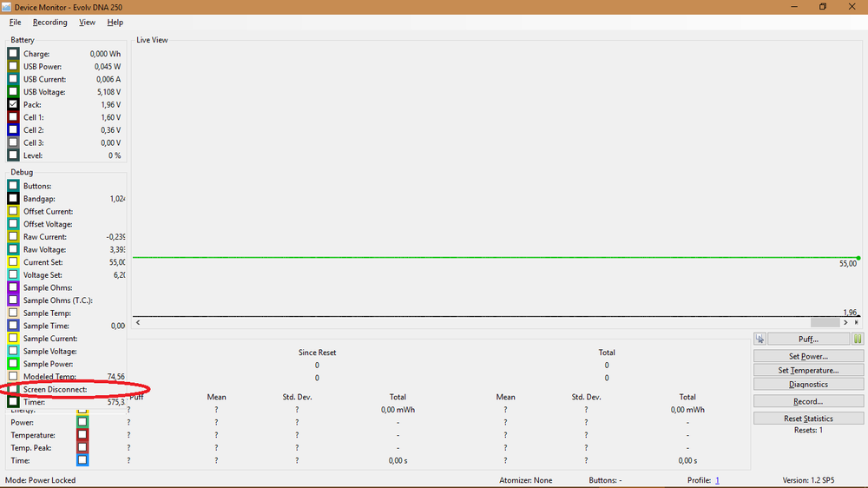Toggle Offset Voltage checkbox
868x488 pixels.
13,224
